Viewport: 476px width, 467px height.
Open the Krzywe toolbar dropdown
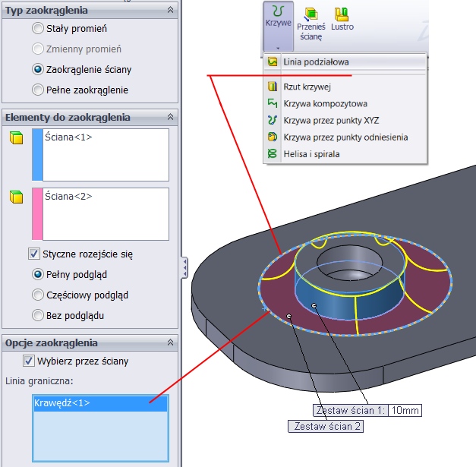point(278,26)
